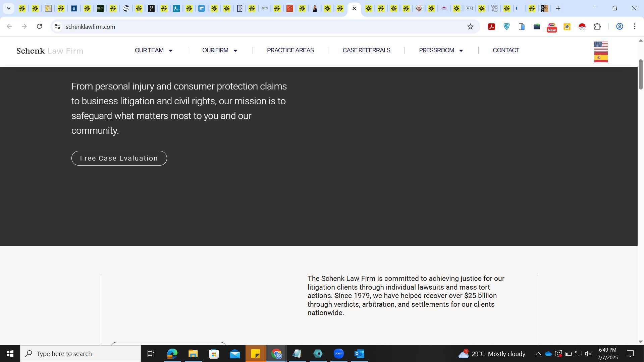Select English via the US flag
The height and width of the screenshot is (362, 644).
click(601, 47)
